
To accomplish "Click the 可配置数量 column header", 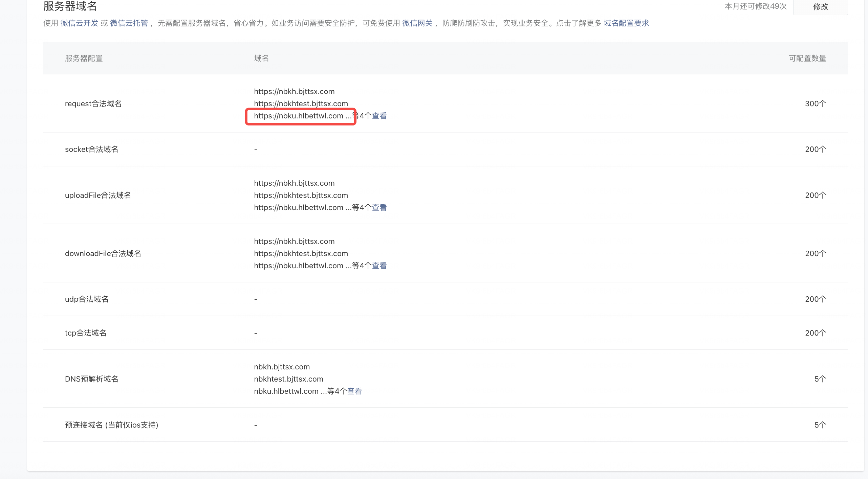I will click(807, 59).
